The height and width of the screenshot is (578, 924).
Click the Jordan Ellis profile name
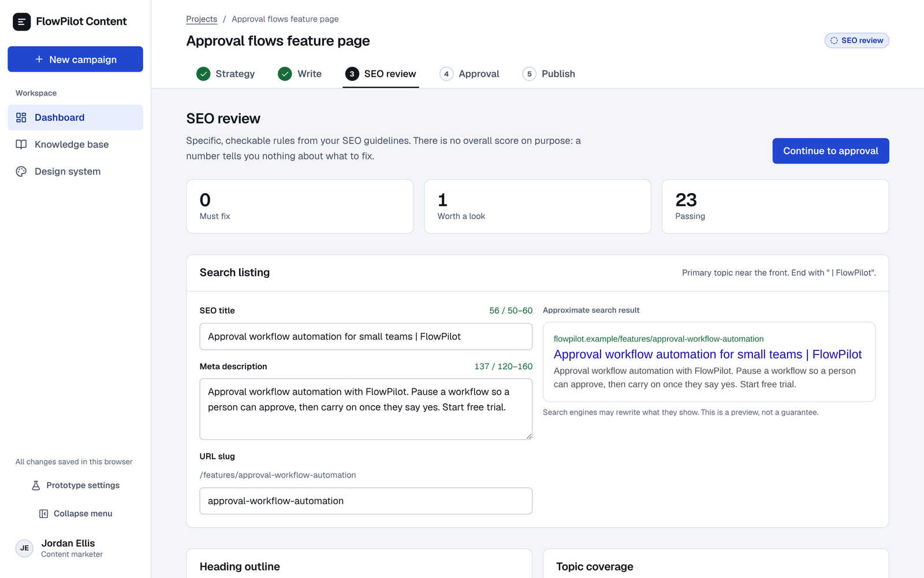[x=68, y=543]
